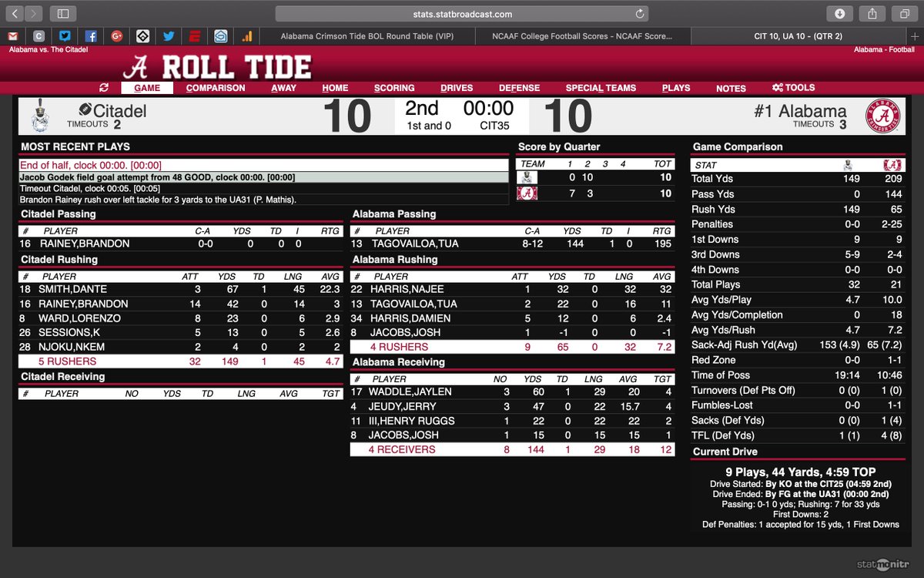Click '#1 Alabama' team name in scoreboard
Screen dimensions: 924x578
pos(801,111)
